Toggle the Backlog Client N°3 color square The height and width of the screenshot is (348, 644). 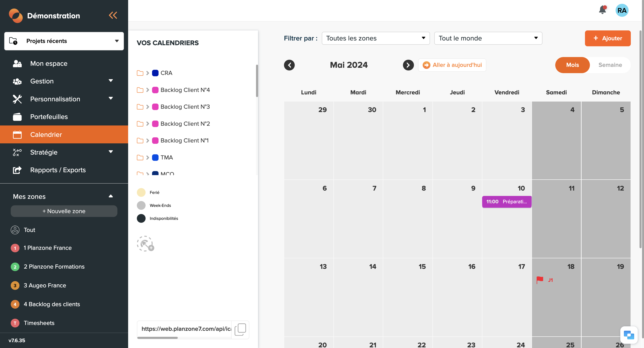[155, 107]
